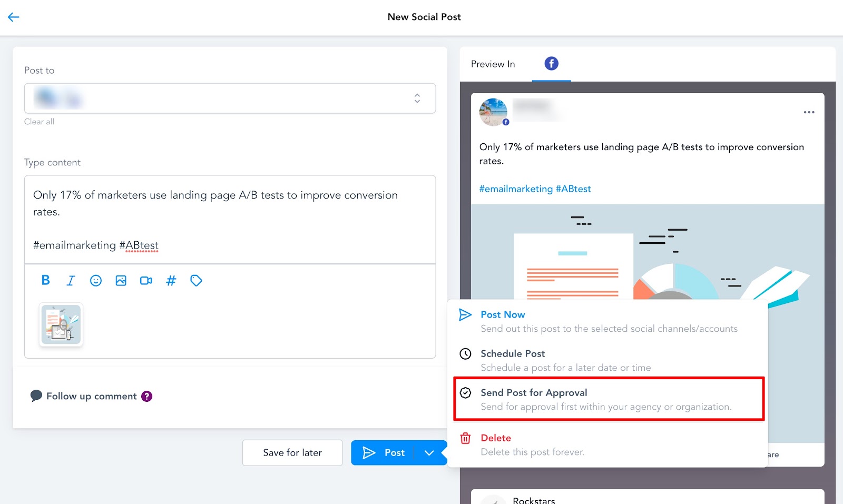Image resolution: width=843 pixels, height=504 pixels.
Task: Open the Follow up comment help icon
Action: pyautogui.click(x=147, y=396)
